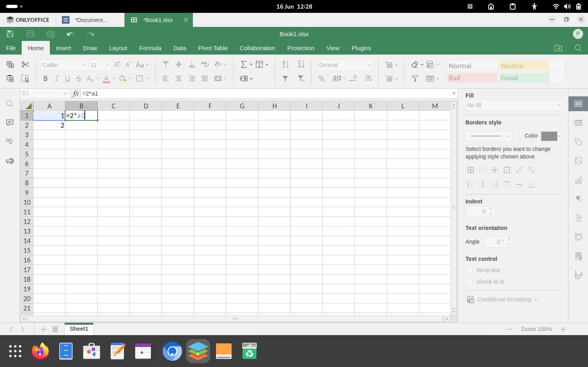Screen dimensions: 588x367
Task: Click the Print icon in the title bar
Action: [x=30, y=34]
